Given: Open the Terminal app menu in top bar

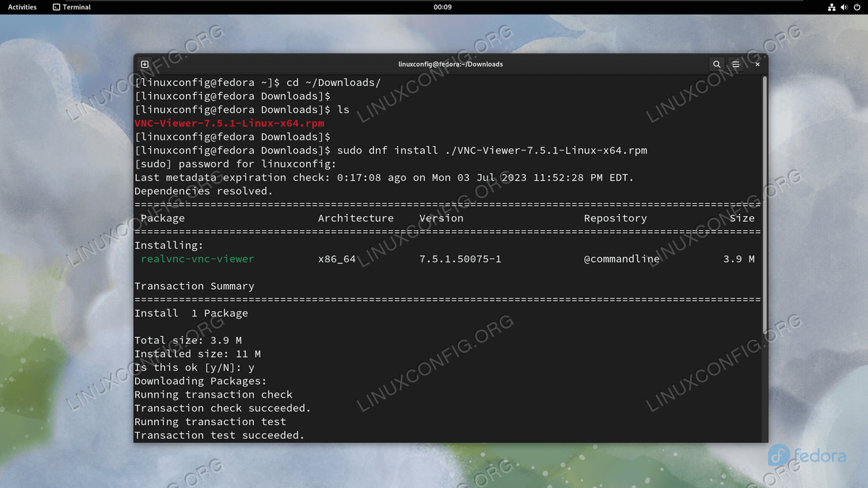Looking at the screenshot, I should click(x=72, y=7).
